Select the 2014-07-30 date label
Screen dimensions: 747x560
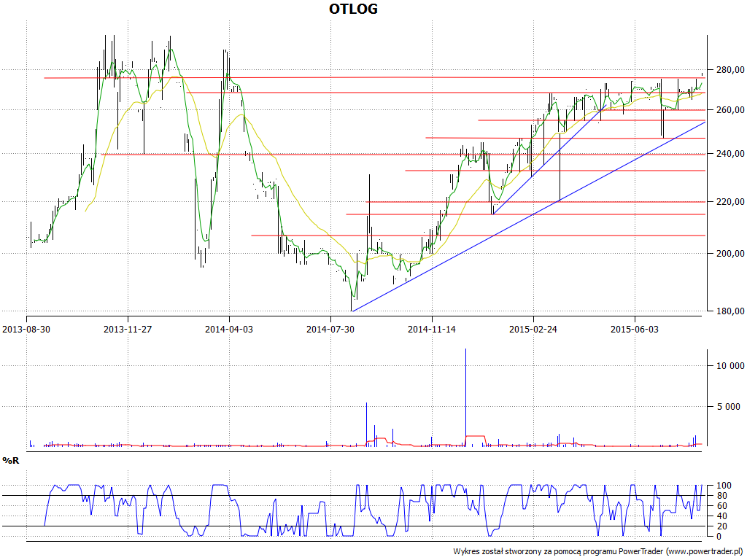(330, 329)
